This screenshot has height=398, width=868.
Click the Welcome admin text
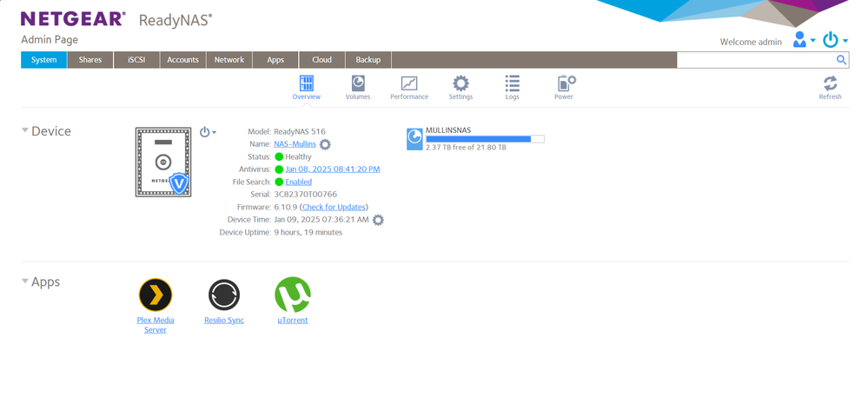[752, 42]
